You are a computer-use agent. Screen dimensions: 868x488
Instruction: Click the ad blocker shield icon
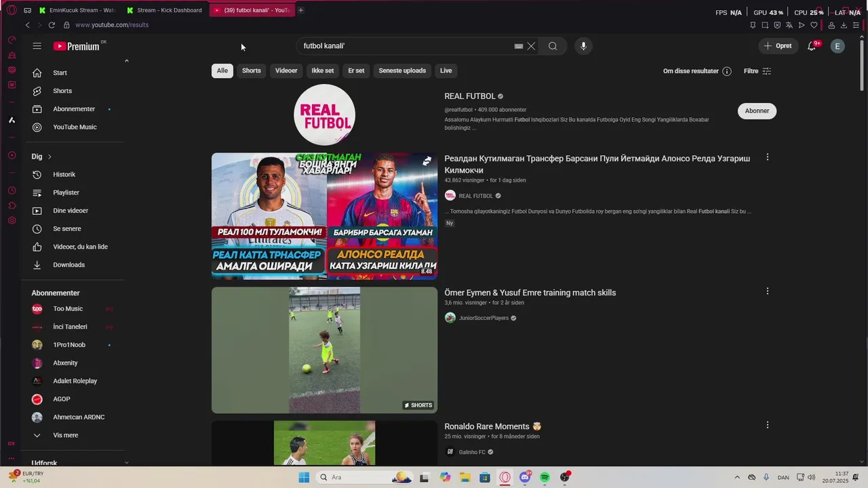tap(777, 25)
